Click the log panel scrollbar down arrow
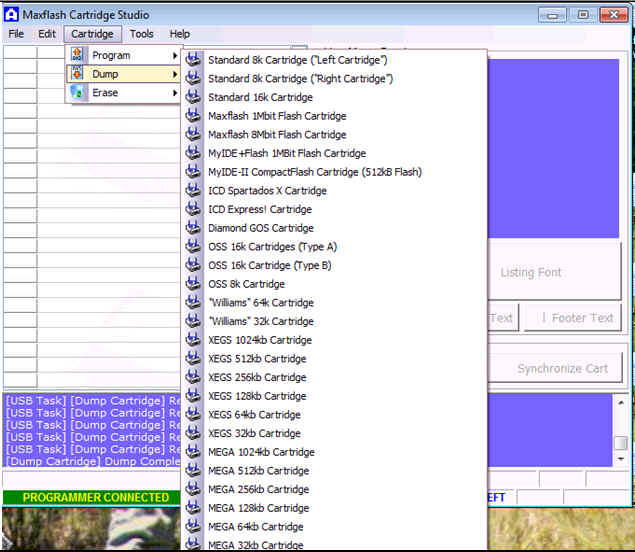Image resolution: width=635 pixels, height=552 pixels. click(621, 459)
